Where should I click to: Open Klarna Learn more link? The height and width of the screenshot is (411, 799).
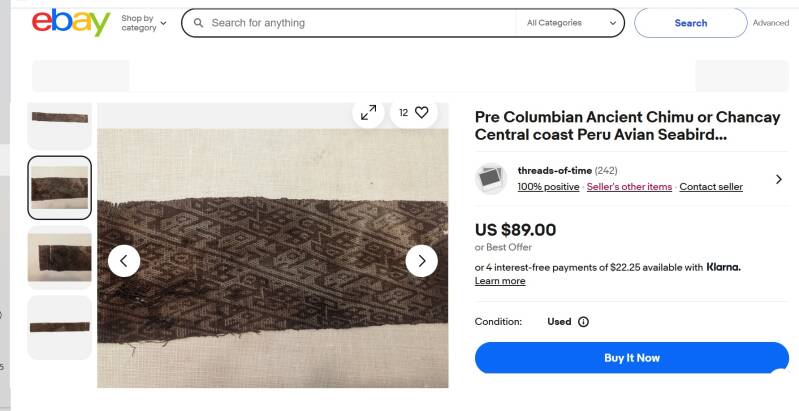pyautogui.click(x=499, y=281)
